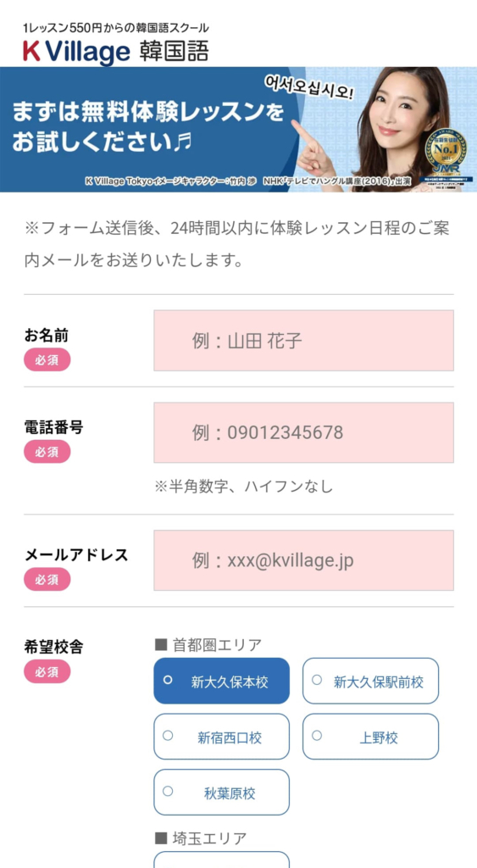The image size is (477, 868).
Task: Select the 新大久保本校 campus option
Action: 221,681
